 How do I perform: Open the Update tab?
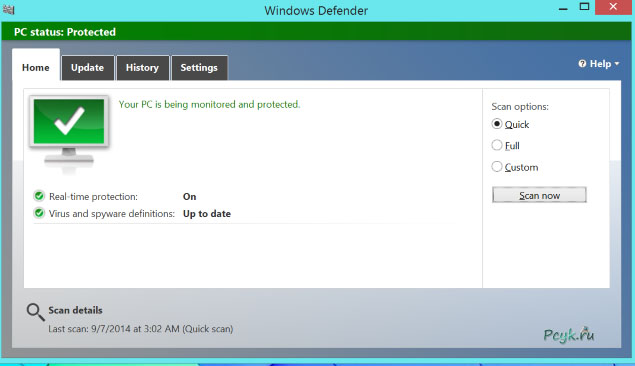click(x=87, y=68)
